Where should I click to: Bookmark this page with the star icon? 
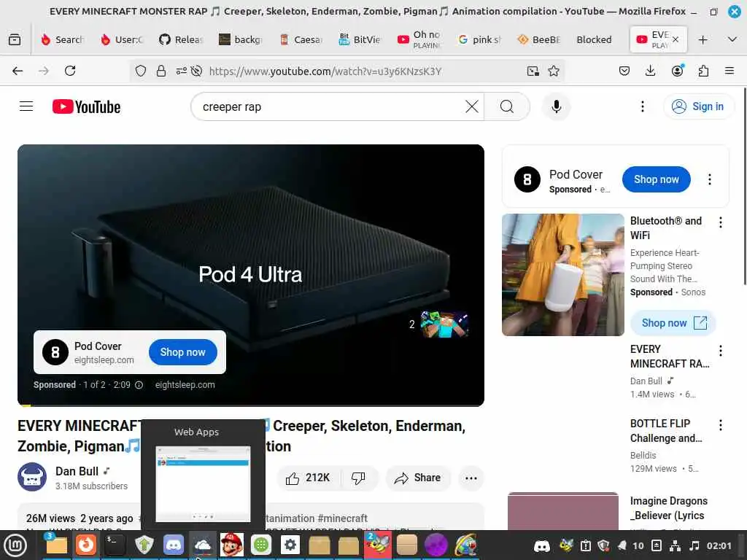click(554, 71)
